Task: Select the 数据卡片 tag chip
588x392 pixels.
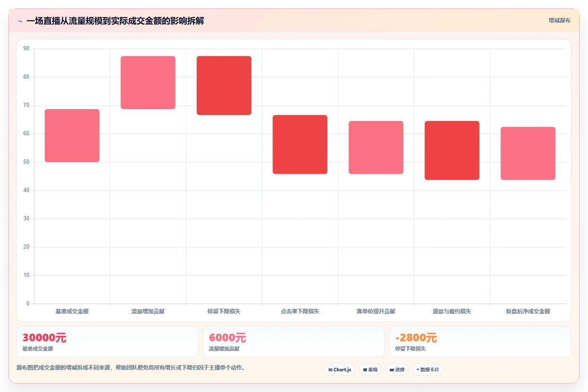Action: coord(428,370)
